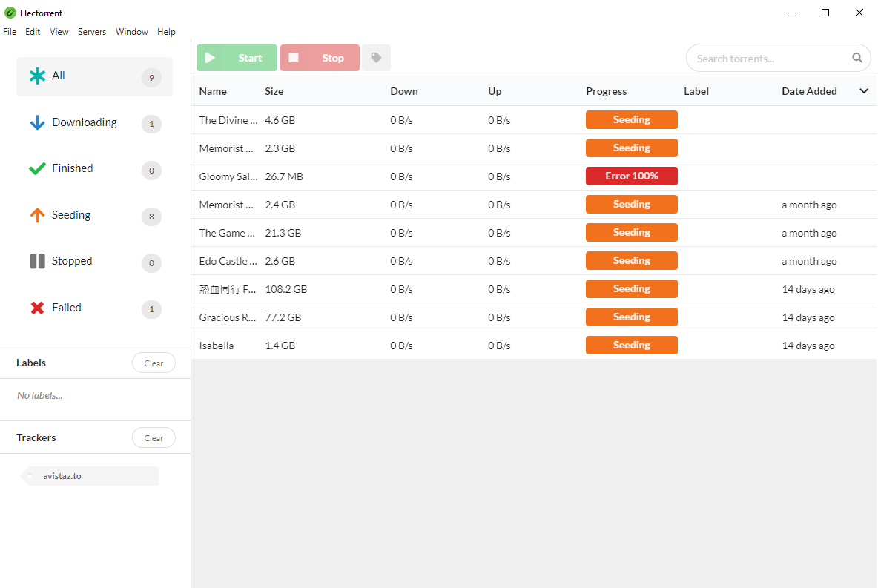The height and width of the screenshot is (588, 878).
Task: Open the View menu
Action: [59, 32]
